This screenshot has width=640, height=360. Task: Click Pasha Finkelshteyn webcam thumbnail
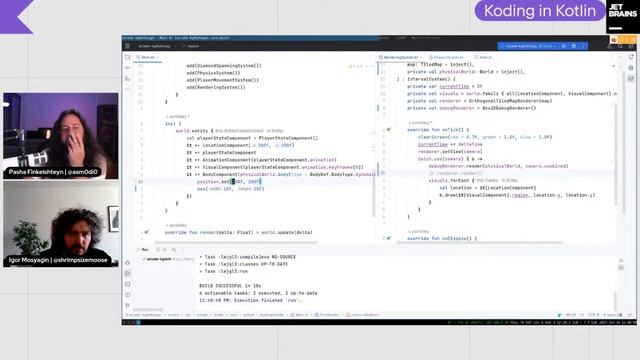[x=61, y=136]
